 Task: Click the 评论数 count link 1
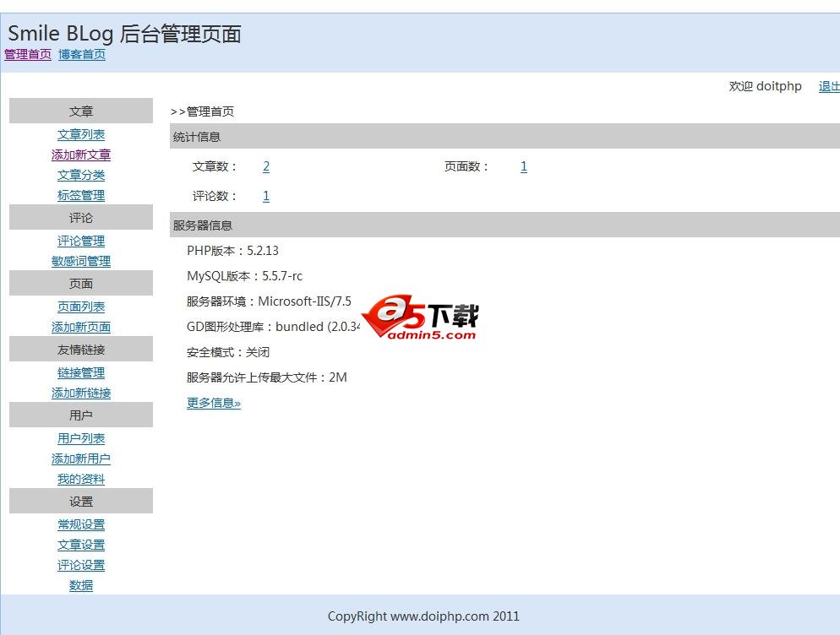pyautogui.click(x=266, y=196)
